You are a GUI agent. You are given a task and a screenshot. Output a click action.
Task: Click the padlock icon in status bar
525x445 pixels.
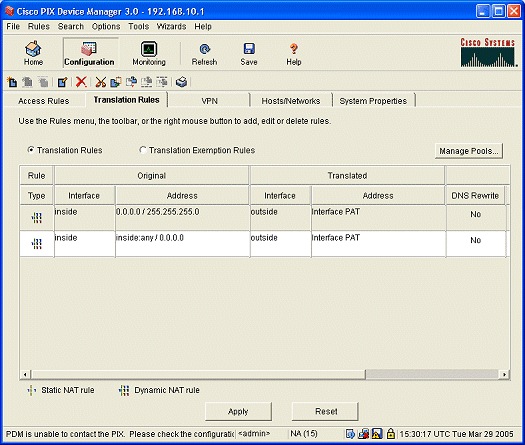point(390,434)
